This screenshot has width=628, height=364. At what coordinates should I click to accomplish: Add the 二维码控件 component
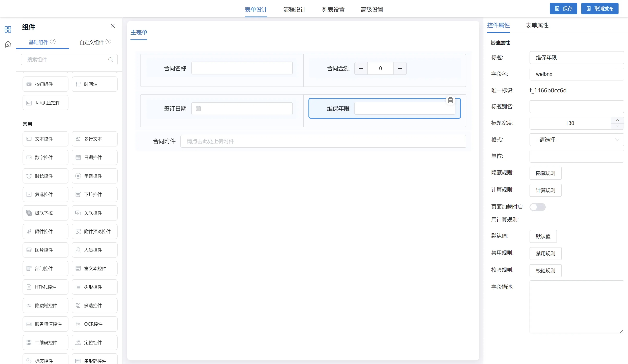click(45, 342)
